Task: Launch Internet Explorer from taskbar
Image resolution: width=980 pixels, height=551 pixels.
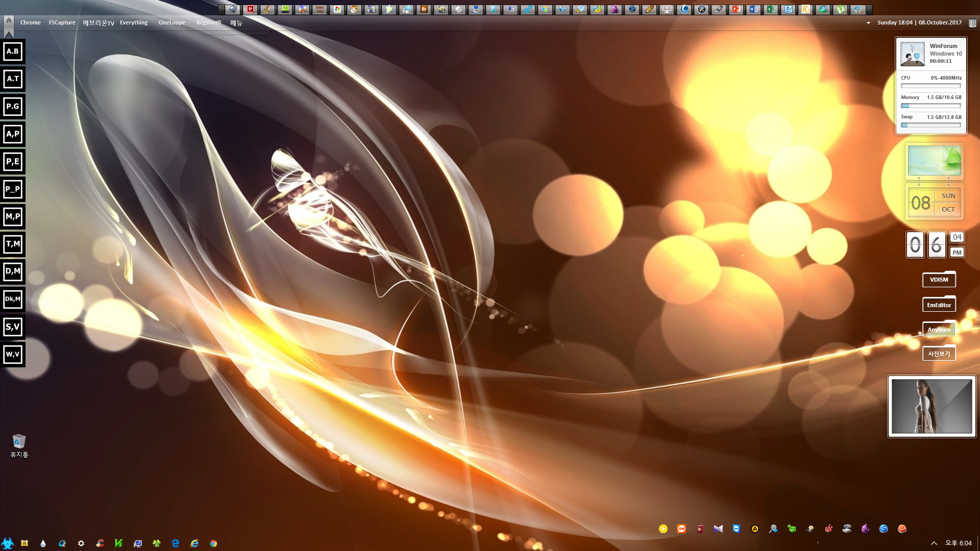Action: click(194, 544)
